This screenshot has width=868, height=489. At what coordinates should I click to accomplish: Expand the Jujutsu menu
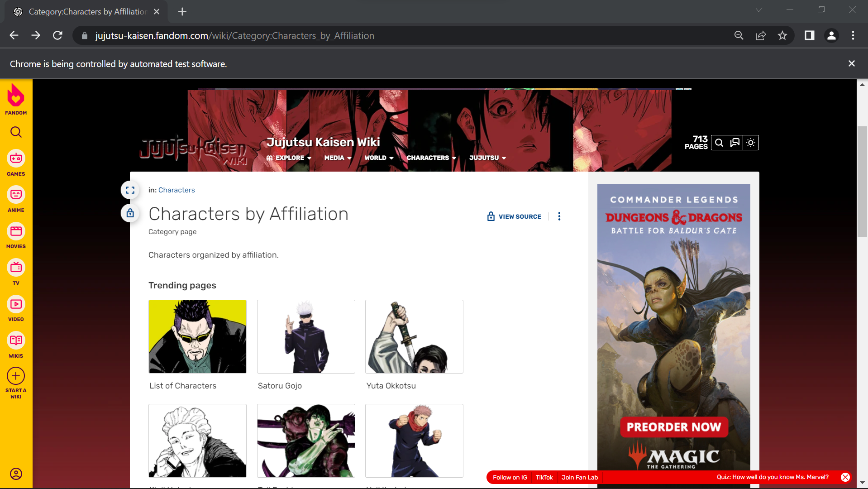tap(487, 158)
